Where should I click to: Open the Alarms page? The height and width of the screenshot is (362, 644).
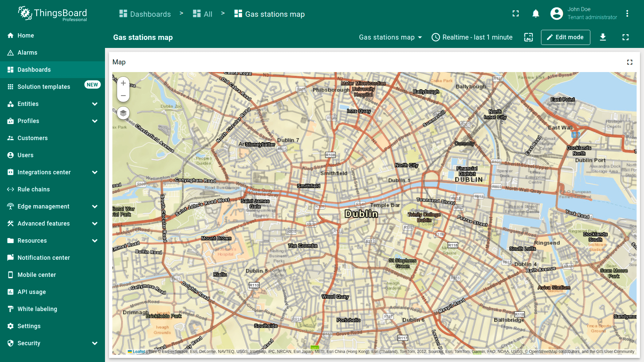[x=28, y=53]
